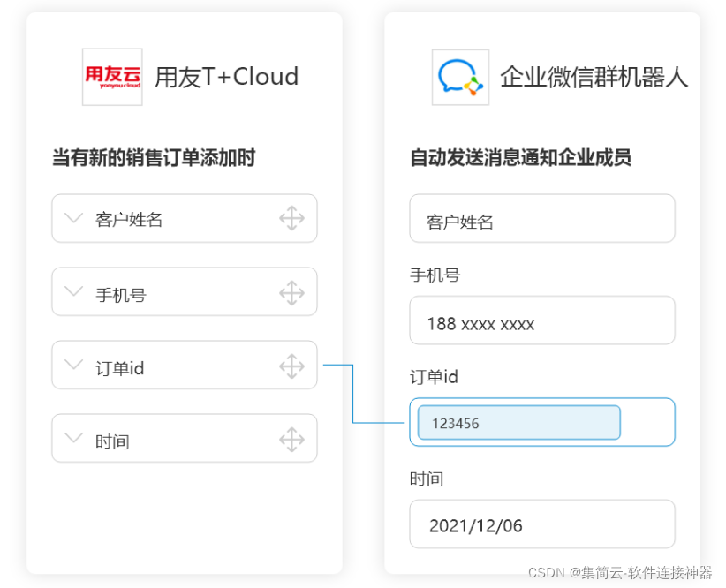Image resolution: width=726 pixels, height=588 pixels.
Task: Click the move handle icon on 客户姓名 row
Action: click(291, 218)
